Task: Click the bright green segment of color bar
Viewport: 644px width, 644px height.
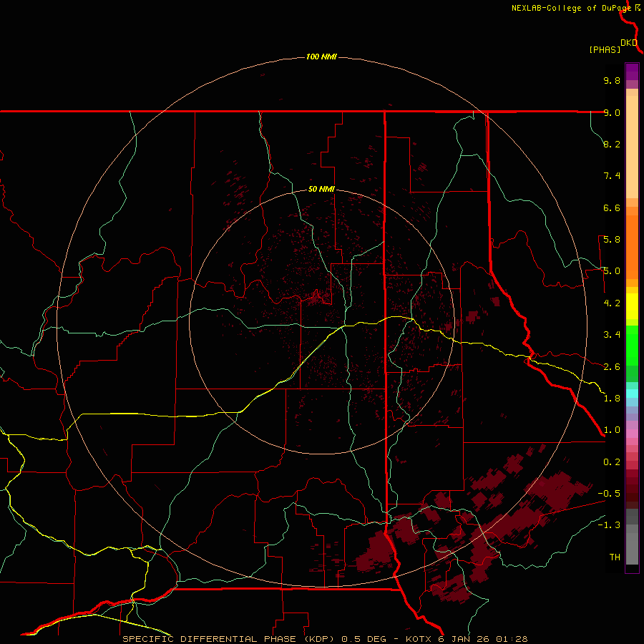Action: (632, 346)
